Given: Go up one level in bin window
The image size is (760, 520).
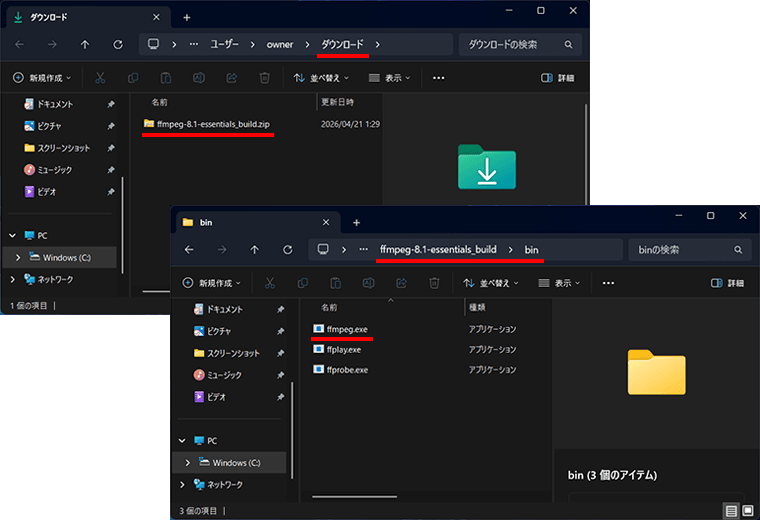Looking at the screenshot, I should [x=254, y=250].
